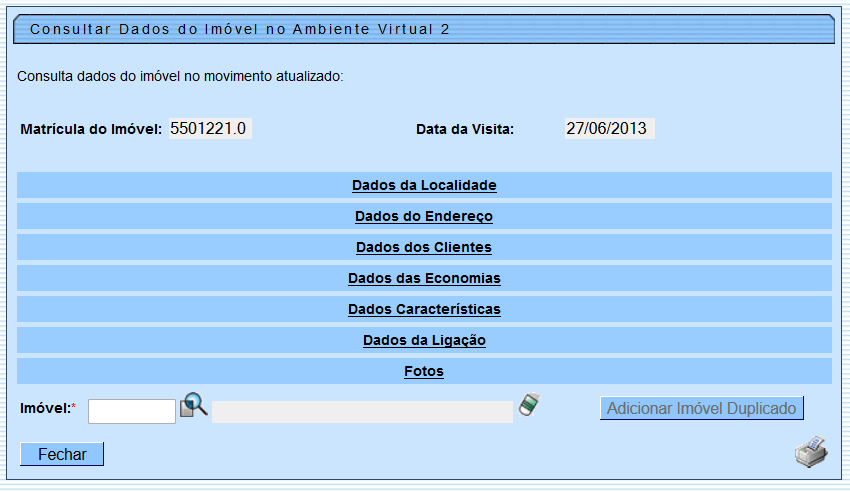This screenshot has height=492, width=850.
Task: Expand the Dados do Endereço section
Action: [424, 216]
